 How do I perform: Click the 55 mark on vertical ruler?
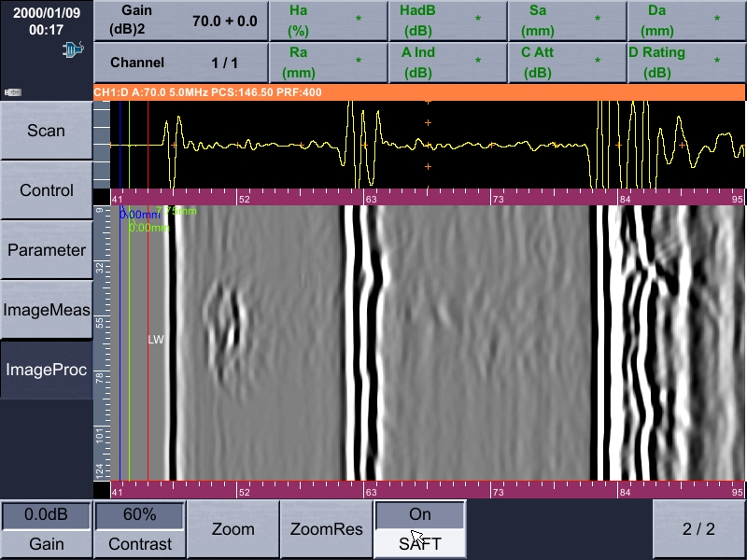click(x=100, y=322)
